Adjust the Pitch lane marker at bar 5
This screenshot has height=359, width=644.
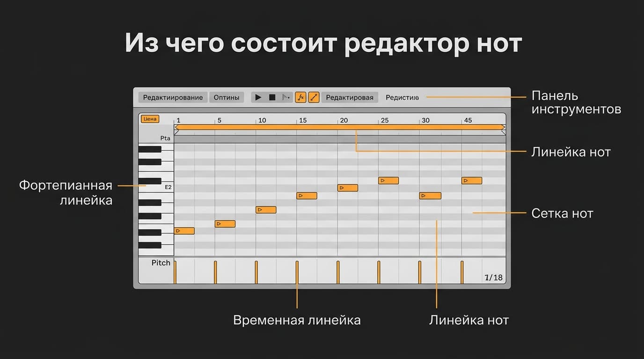[x=215, y=272]
